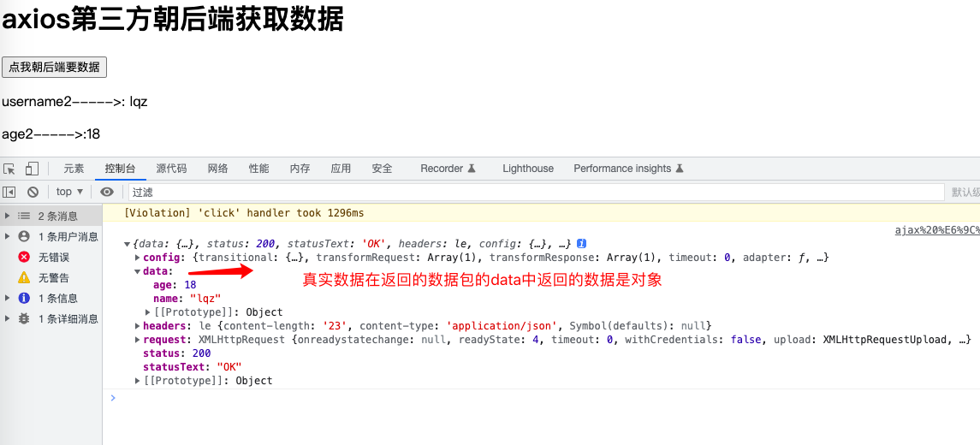Viewport: 980px width, 445px height.
Task: Collapse the data property
Action: click(138, 271)
